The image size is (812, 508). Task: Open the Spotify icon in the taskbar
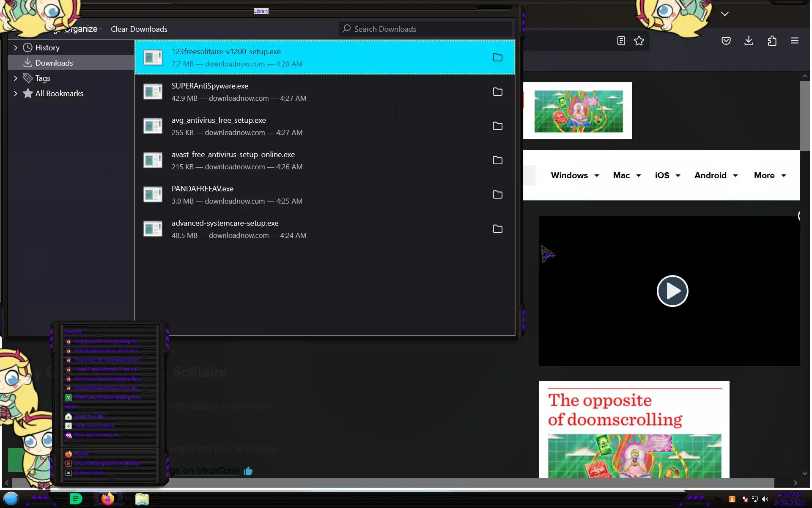click(76, 499)
